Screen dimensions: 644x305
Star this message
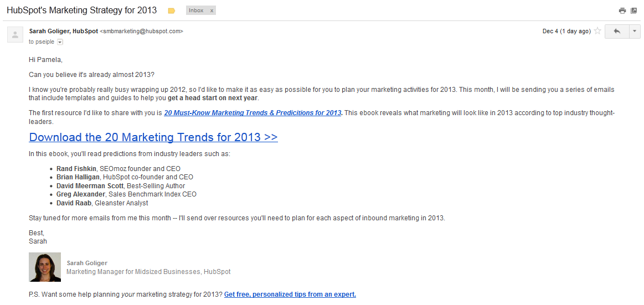click(597, 31)
